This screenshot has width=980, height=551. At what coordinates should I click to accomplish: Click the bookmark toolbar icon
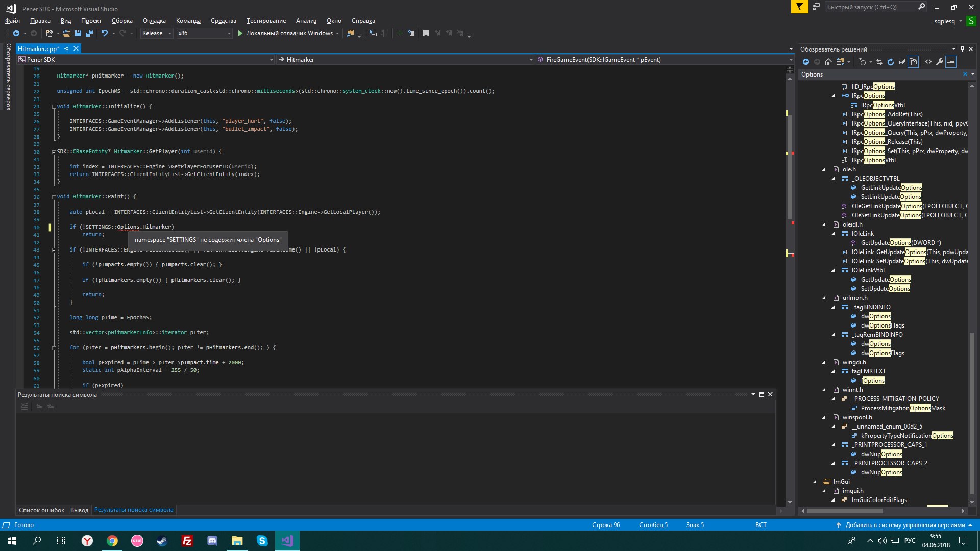point(426,33)
